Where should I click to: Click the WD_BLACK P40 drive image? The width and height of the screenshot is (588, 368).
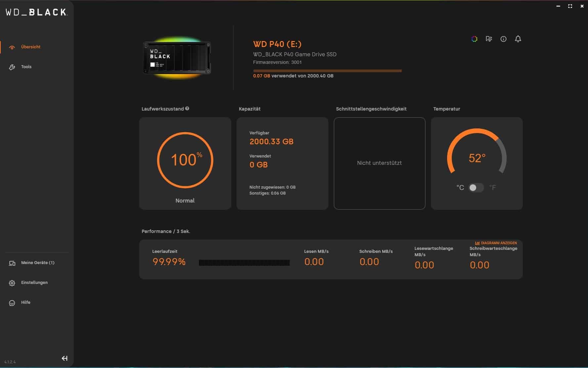tap(177, 58)
